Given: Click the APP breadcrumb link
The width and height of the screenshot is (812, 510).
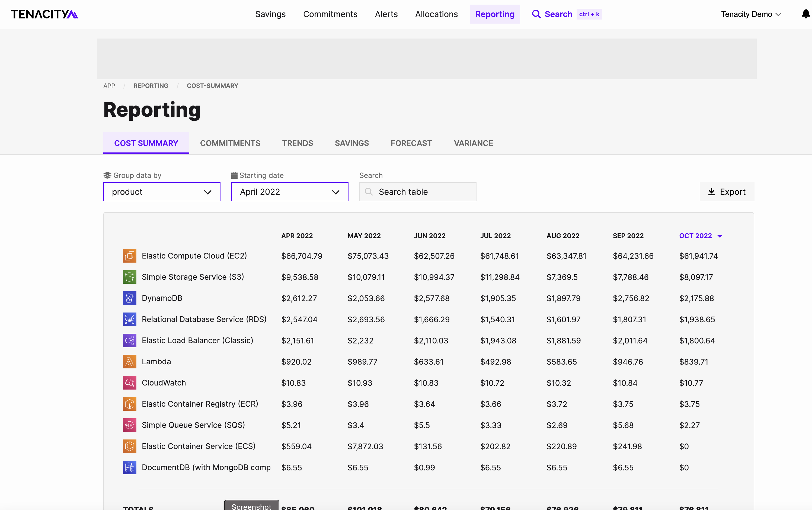Looking at the screenshot, I should 109,86.
